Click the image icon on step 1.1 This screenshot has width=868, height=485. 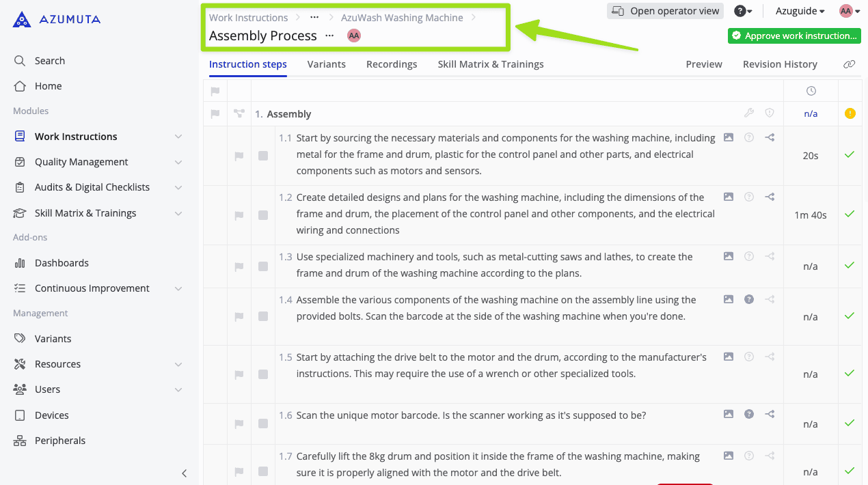(x=729, y=137)
